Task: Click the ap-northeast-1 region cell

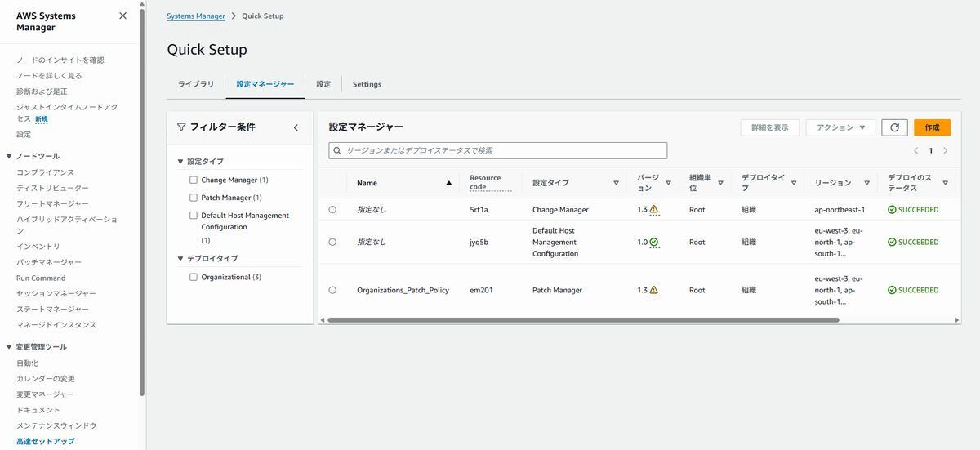Action: click(840, 210)
